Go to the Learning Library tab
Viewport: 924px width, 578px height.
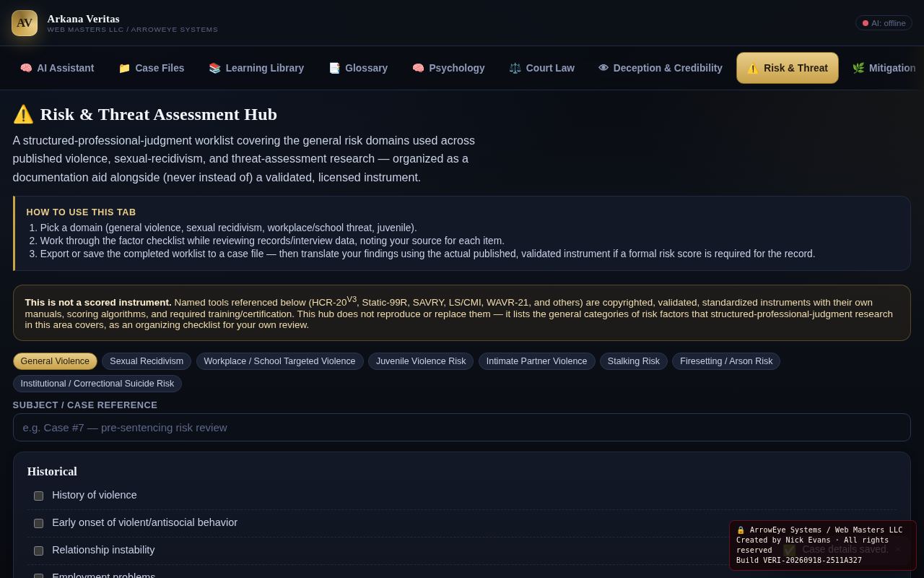tap(256, 68)
